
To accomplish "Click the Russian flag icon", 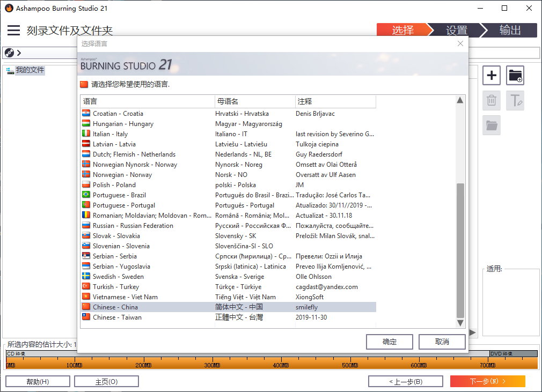I will click(86, 225).
